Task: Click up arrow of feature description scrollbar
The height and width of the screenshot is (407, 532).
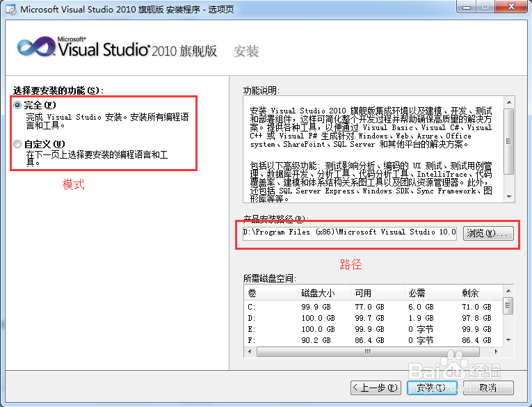Action: [x=509, y=102]
